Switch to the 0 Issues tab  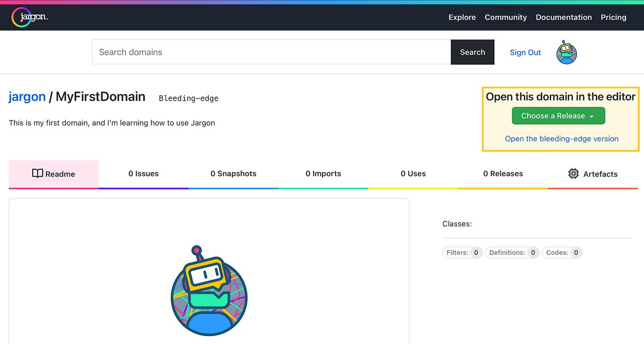144,173
